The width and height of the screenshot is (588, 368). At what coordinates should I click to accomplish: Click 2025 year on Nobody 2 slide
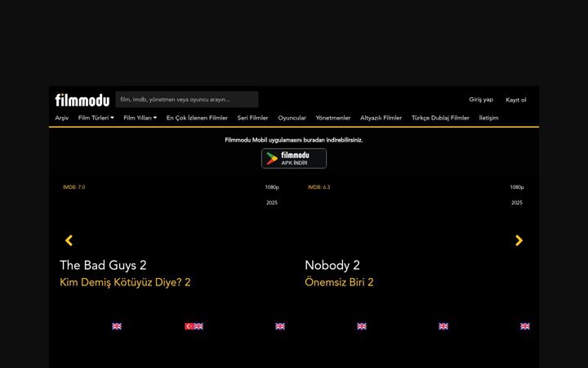click(517, 203)
